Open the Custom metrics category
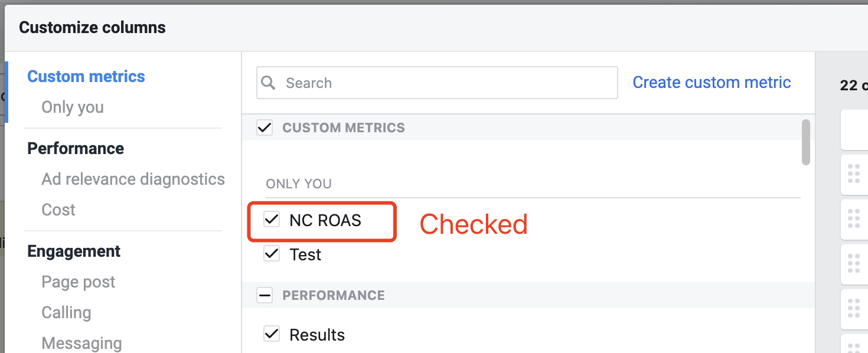Screen dimensions: 868x353 86,76
